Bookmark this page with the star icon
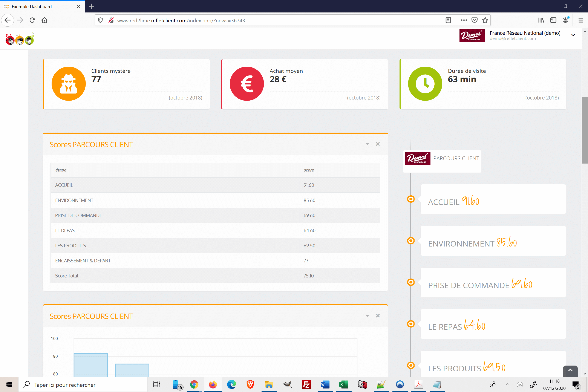The width and height of the screenshot is (588, 392). tap(485, 20)
